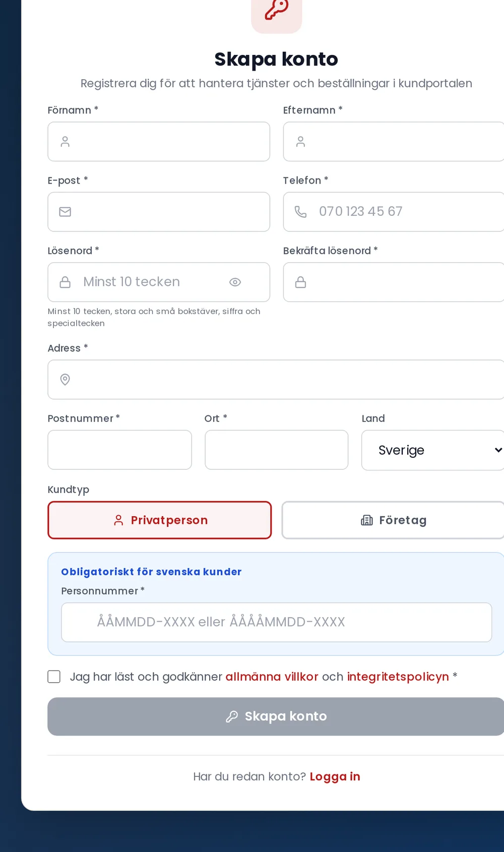Click the phone icon in Telefon field
The image size is (504, 852).
point(300,212)
